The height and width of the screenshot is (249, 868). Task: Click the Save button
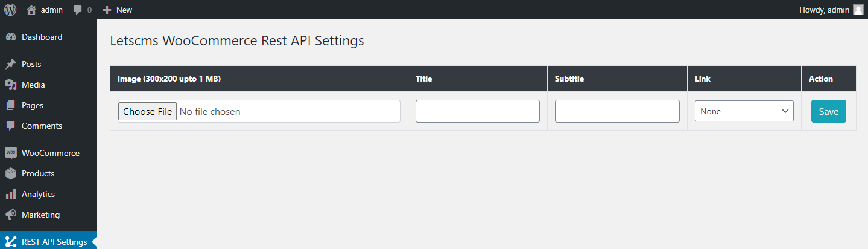[x=828, y=111]
